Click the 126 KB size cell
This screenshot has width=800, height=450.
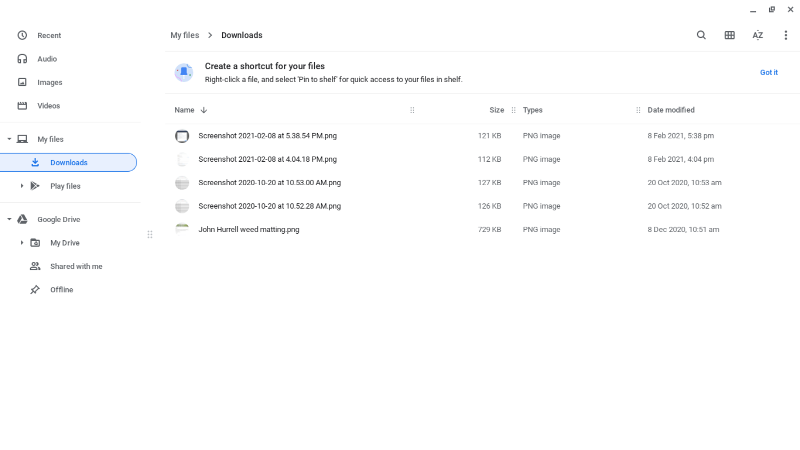[x=489, y=206]
